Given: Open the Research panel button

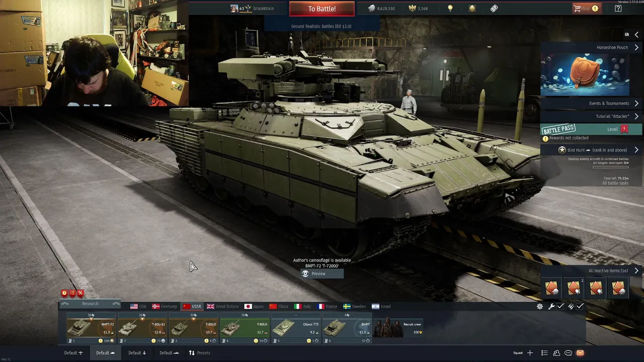Looking at the screenshot, I should tap(90, 304).
